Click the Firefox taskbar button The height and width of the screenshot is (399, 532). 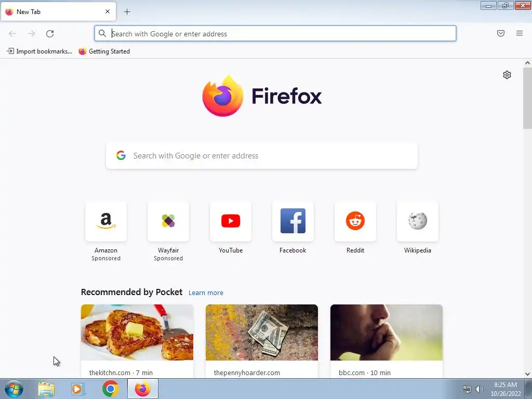pos(142,389)
